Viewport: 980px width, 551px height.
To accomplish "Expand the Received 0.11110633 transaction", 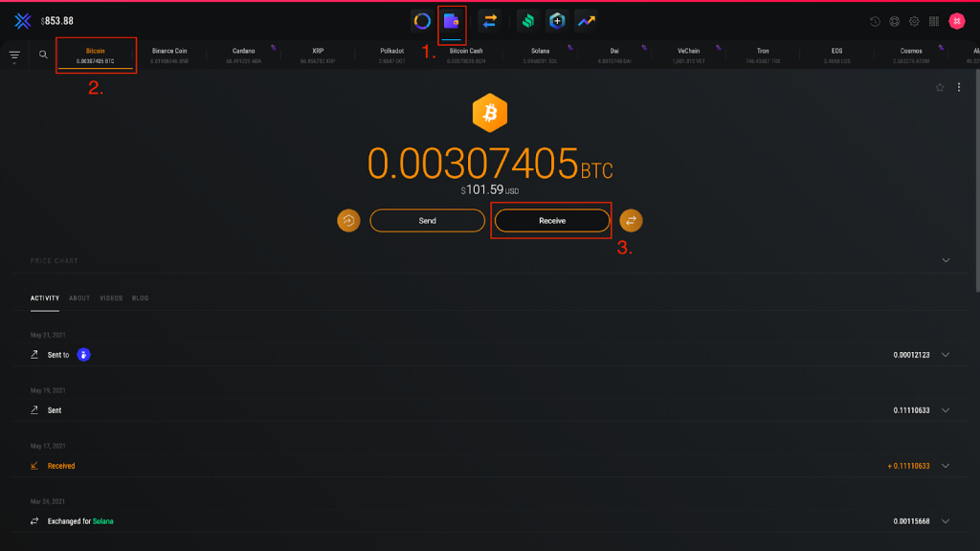I will [946, 466].
